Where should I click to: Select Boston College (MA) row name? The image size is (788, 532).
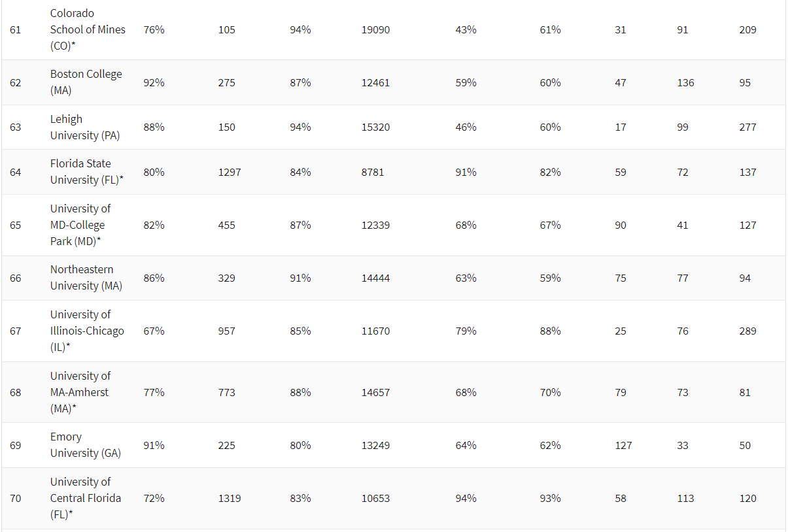tap(86, 82)
